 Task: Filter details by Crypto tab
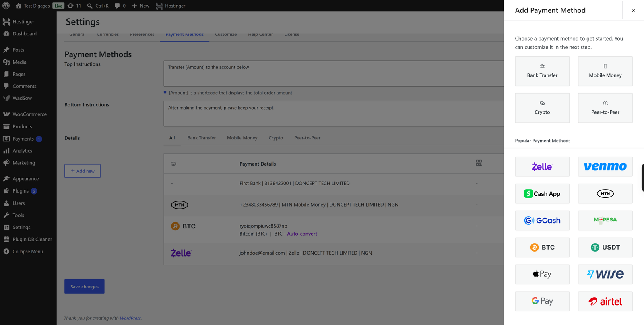[276, 138]
